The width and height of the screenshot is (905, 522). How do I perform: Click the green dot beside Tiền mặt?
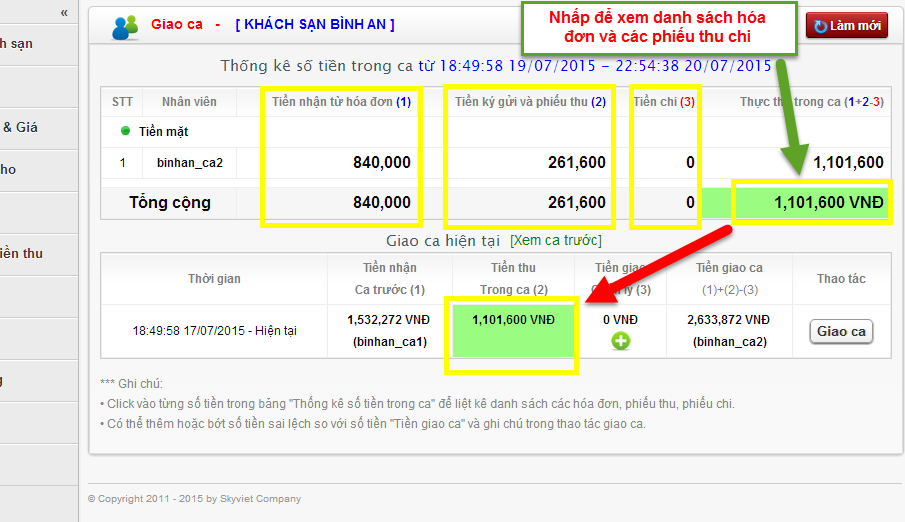[x=125, y=131]
